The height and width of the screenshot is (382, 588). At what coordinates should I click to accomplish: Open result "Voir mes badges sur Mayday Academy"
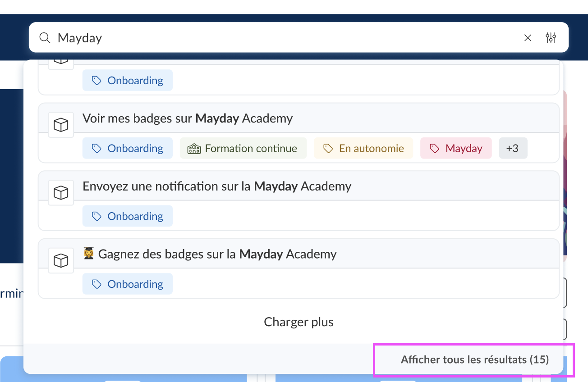click(x=188, y=118)
